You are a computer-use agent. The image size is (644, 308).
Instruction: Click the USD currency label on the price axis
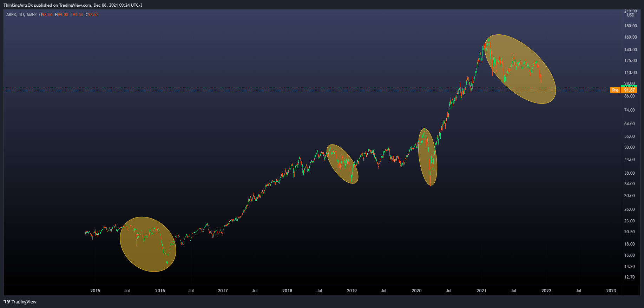click(631, 15)
